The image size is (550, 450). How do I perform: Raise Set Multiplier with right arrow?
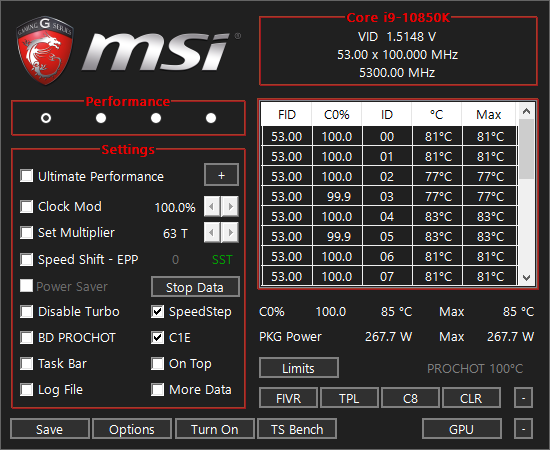[230, 232]
